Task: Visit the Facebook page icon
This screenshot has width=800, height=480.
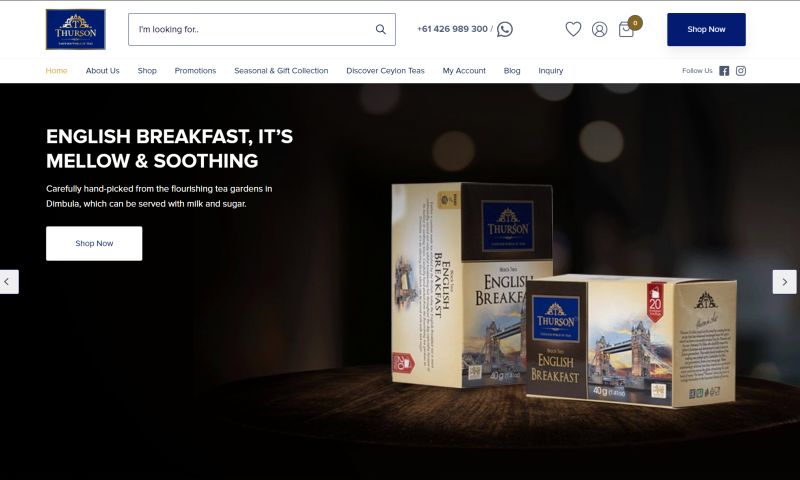Action: 724,71
